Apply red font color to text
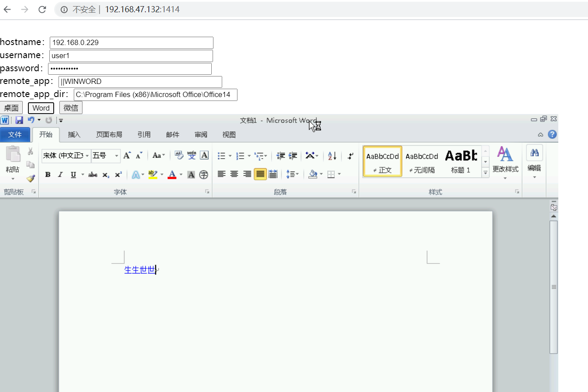Viewport: 588px width, 392px height. [x=172, y=175]
